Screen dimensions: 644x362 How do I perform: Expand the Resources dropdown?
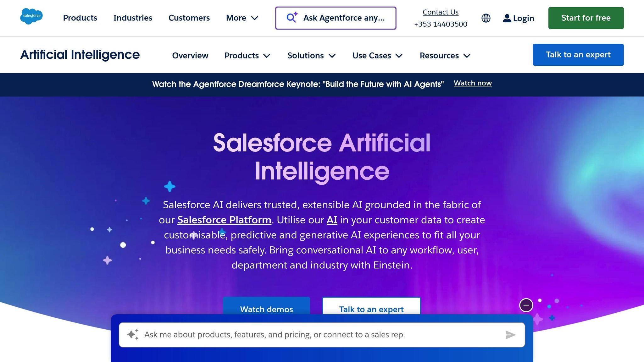click(x=445, y=55)
